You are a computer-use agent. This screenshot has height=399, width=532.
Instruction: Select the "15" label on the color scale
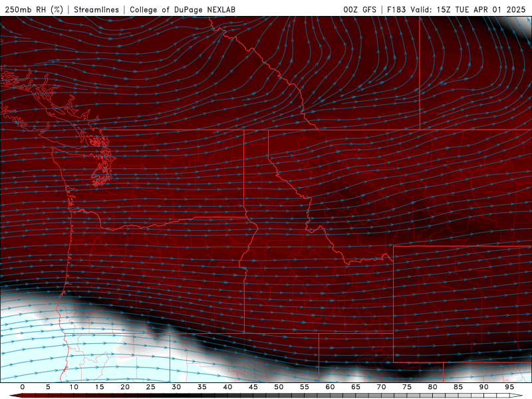[99, 387]
